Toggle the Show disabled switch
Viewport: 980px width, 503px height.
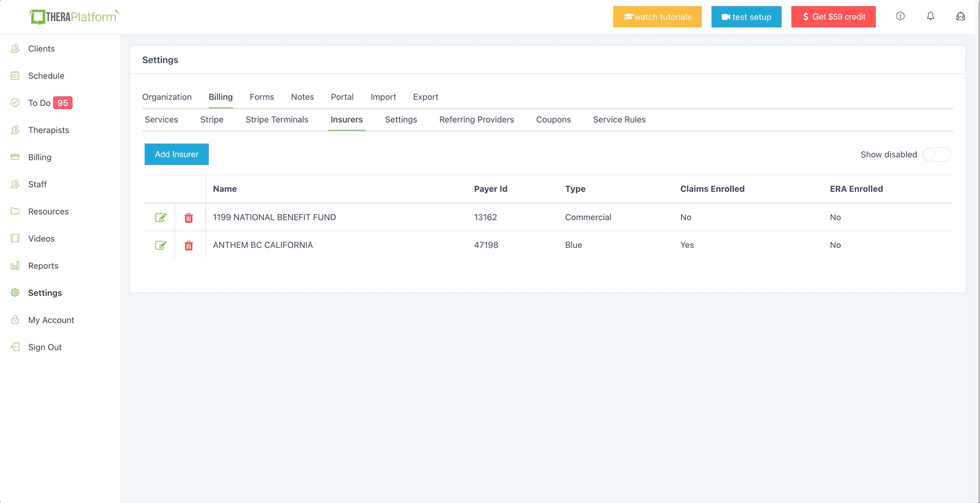tap(937, 154)
